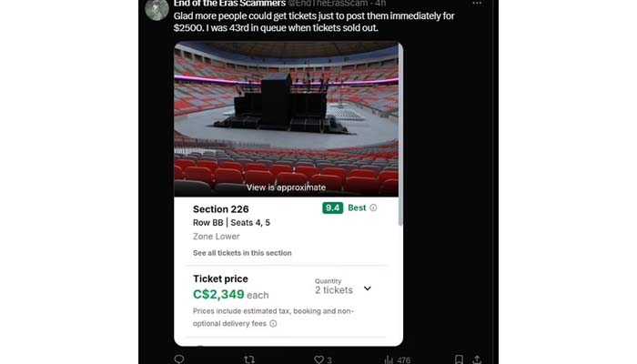Screen dimensions: 637x364
Task: Click the Quantity chevron arrow
Action: [368, 288]
